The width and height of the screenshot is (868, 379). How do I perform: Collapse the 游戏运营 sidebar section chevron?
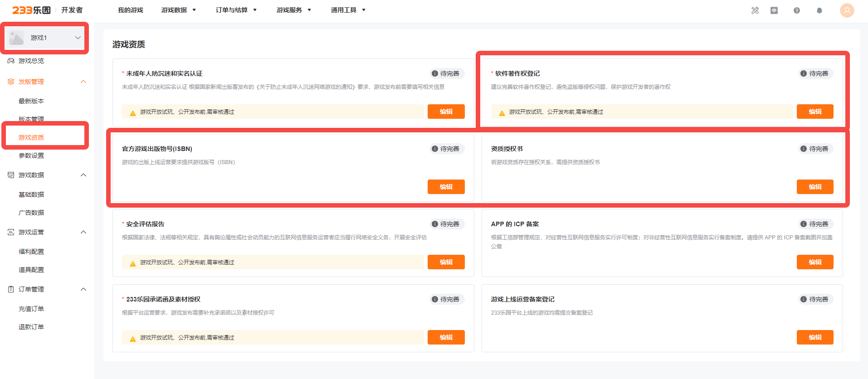point(83,232)
